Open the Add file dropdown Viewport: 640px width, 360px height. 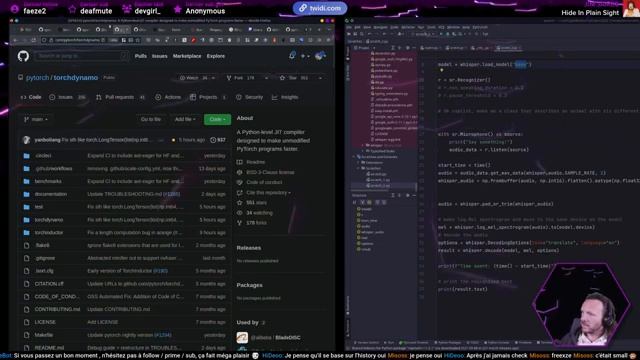185,119
